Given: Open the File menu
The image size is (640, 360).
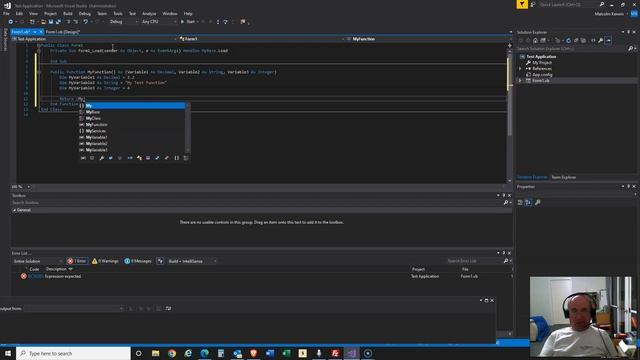Looking at the screenshot, I should 7,13.
